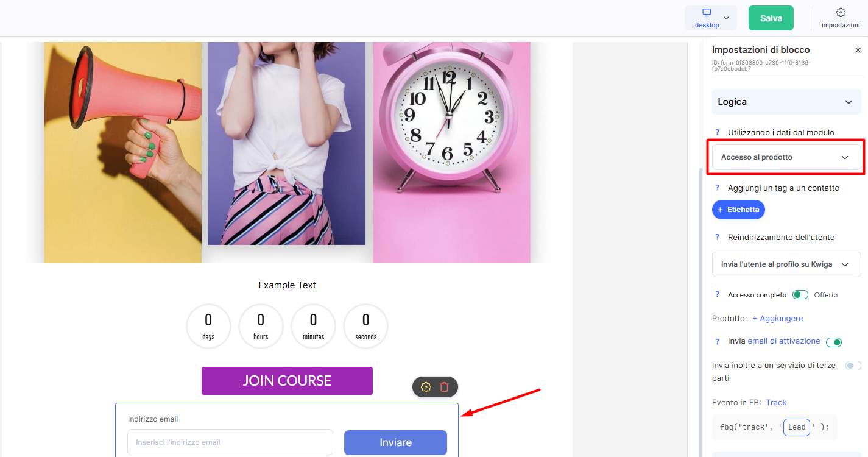
Task: Delete the form block with the trash icon
Action: coord(445,387)
